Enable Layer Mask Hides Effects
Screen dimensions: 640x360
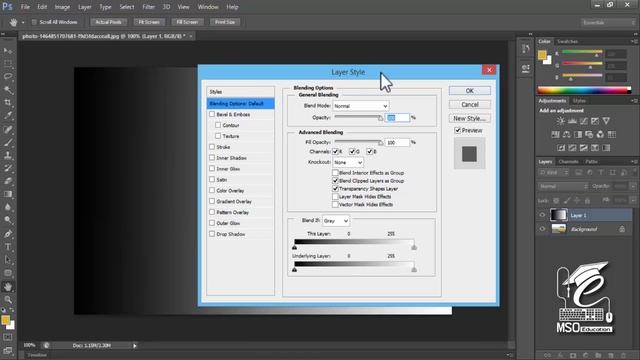pos(335,197)
